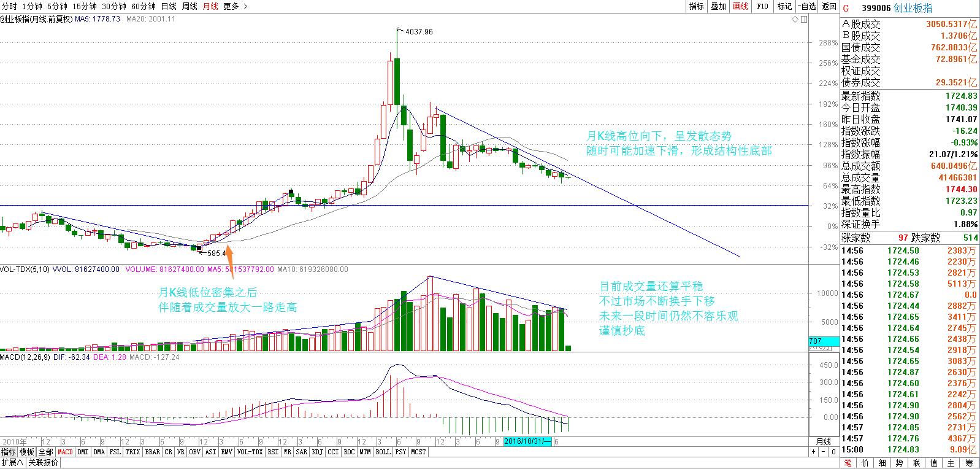Select the VR indicator

[x=180, y=452]
